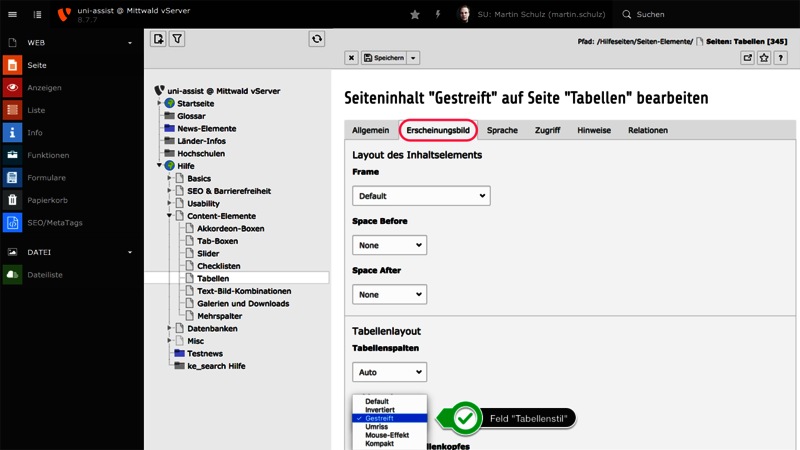Open the user avatar menu
The height and width of the screenshot is (450, 800).
(464, 14)
